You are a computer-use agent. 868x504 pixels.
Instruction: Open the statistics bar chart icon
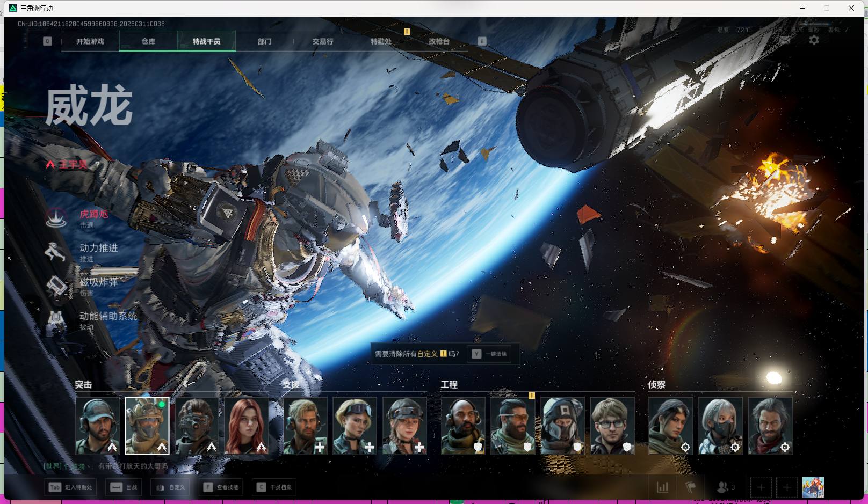pos(663,487)
